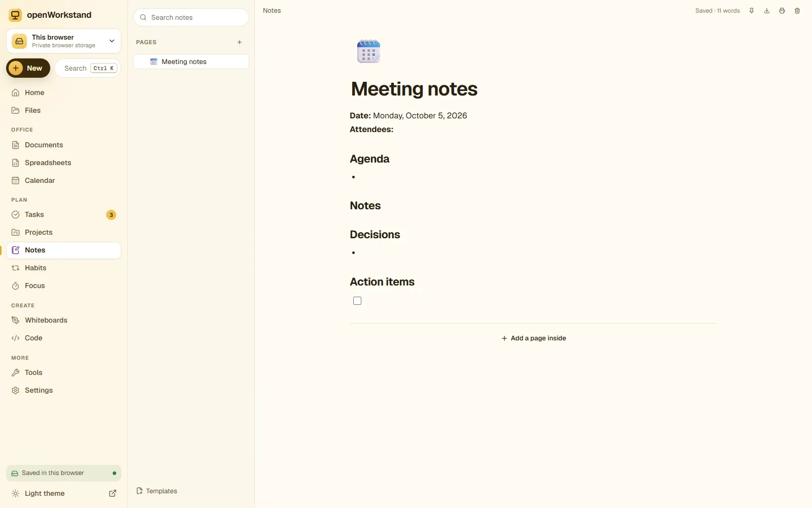Toggle the Light theme setting
This screenshot has height=508, width=812.
tap(45, 493)
